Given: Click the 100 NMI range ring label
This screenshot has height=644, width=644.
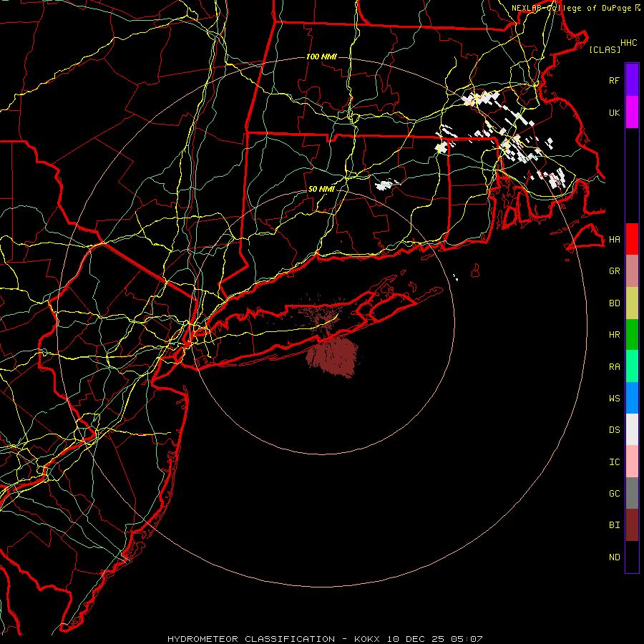Looking at the screenshot, I should pos(321,57).
